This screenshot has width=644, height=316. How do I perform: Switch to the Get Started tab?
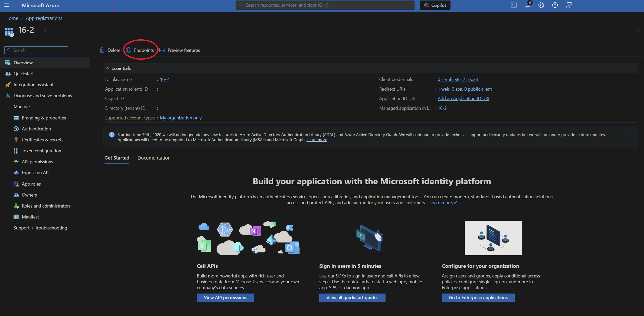coord(117,158)
